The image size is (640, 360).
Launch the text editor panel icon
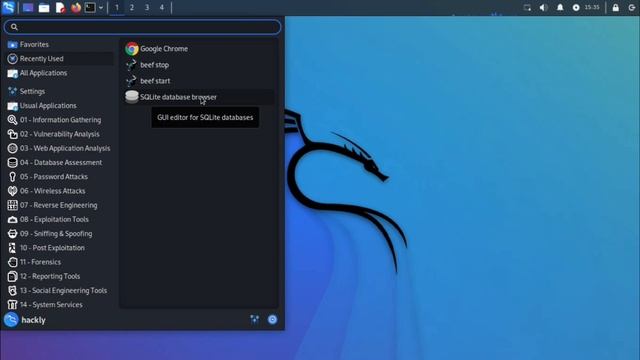tap(60, 8)
